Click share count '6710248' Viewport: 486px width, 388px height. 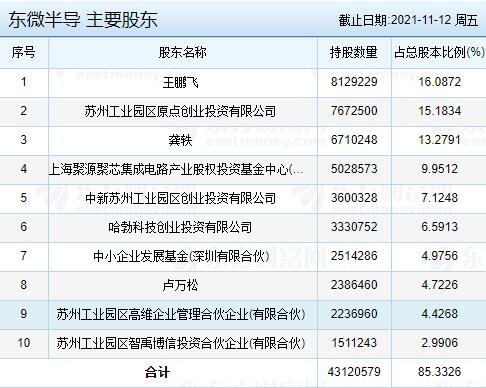pyautogui.click(x=354, y=140)
